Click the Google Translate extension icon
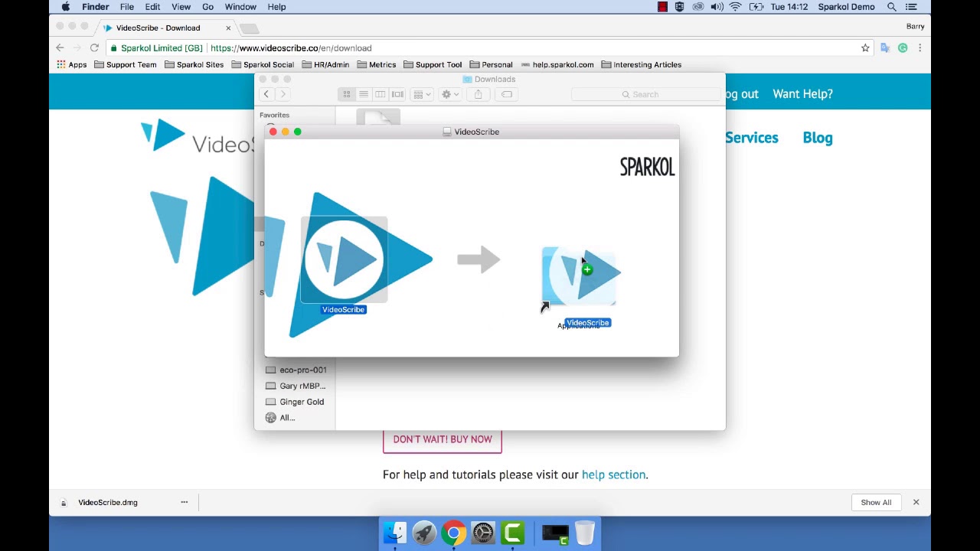 [885, 47]
